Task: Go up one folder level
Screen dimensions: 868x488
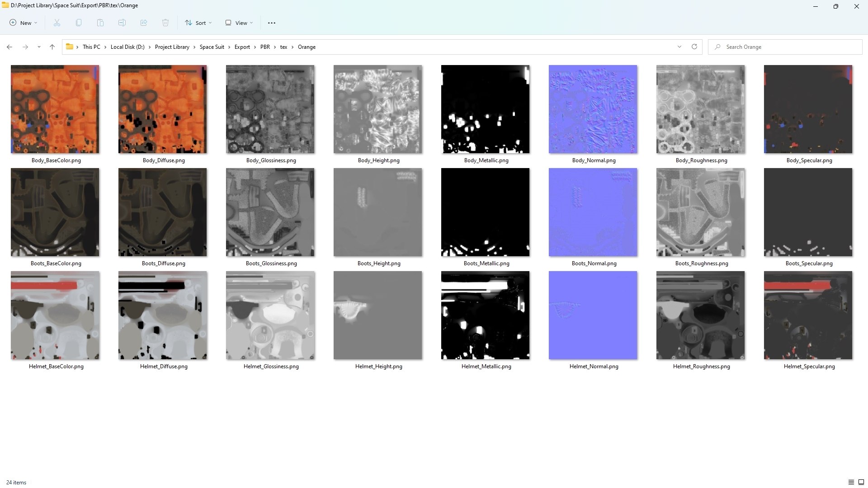Action: click(x=52, y=47)
